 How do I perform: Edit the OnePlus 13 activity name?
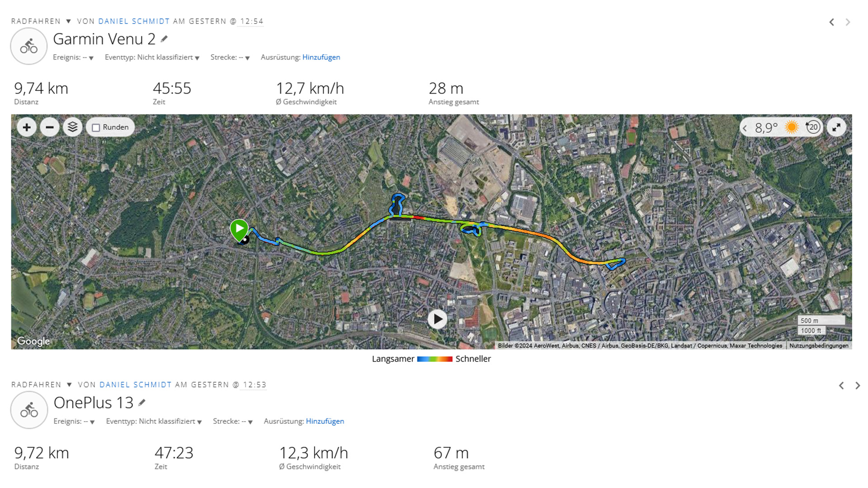[142, 403]
